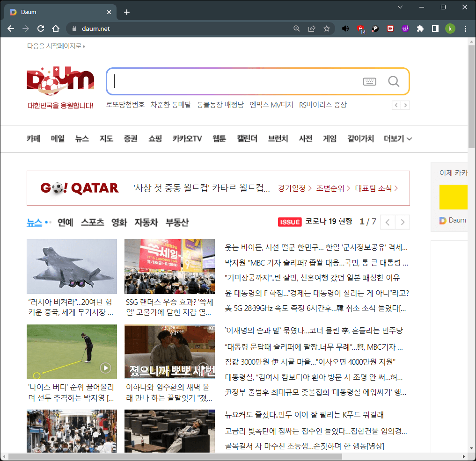
Task: Click the yellow Kakao ad box
Action: [x=453, y=197]
